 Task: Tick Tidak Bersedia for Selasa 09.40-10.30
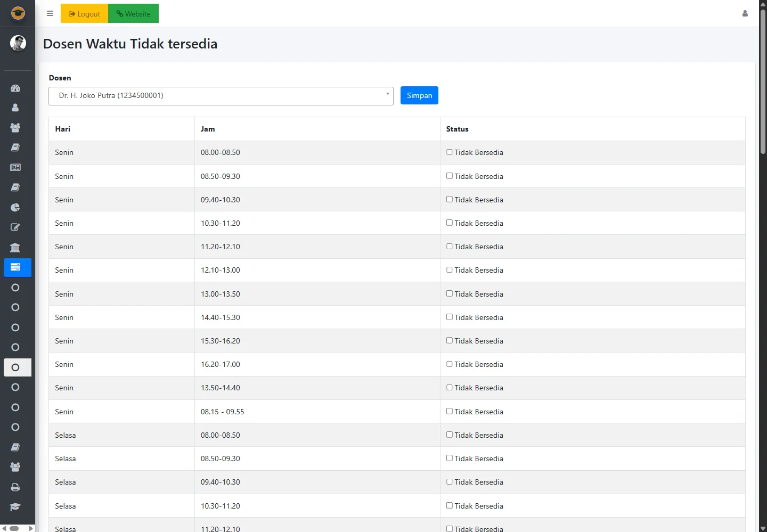click(x=450, y=482)
